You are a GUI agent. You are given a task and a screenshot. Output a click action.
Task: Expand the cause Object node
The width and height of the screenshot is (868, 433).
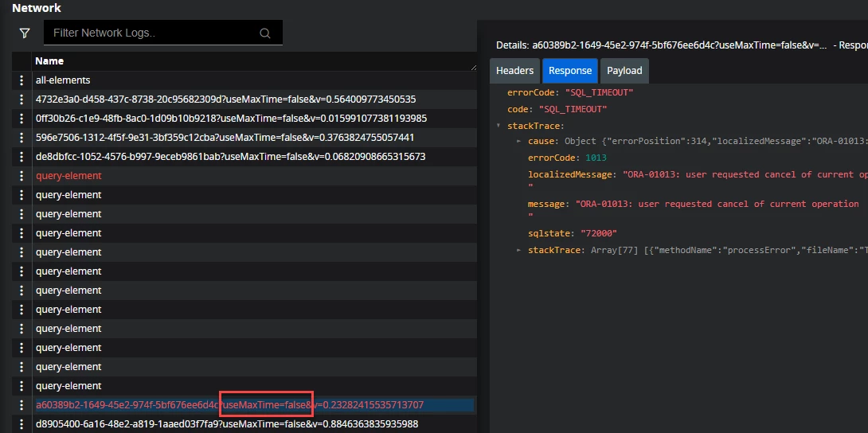[x=519, y=141]
